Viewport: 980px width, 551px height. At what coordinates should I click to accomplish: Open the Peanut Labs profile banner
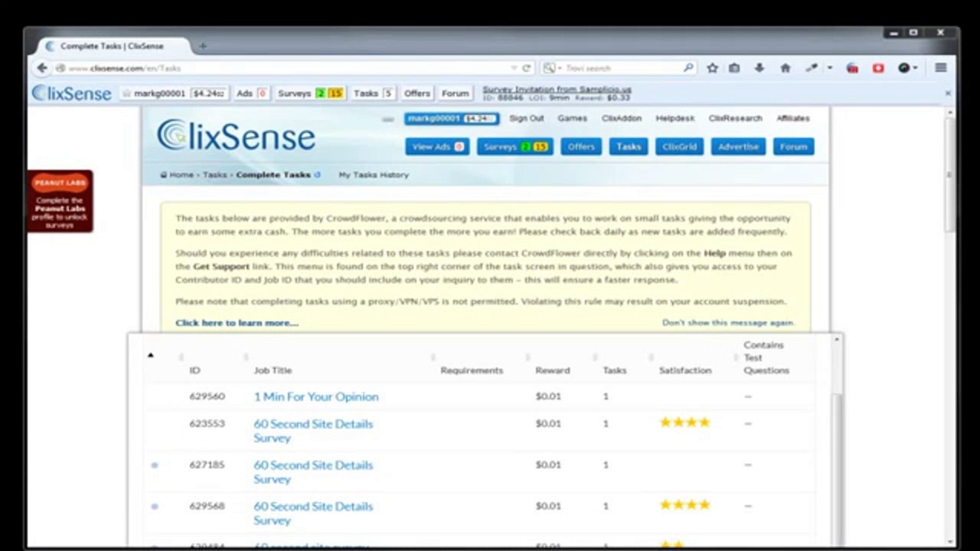pyautogui.click(x=60, y=201)
